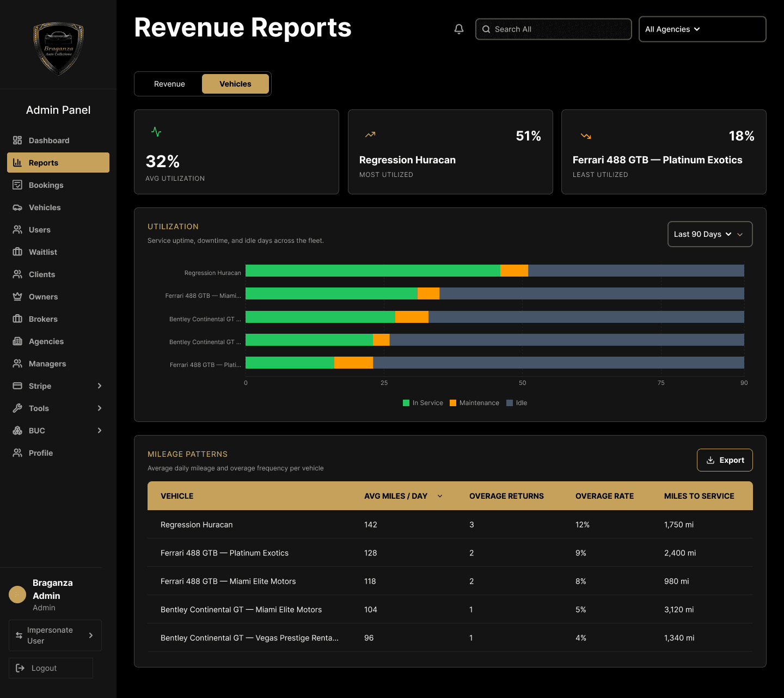This screenshot has width=784, height=698.
Task: Switch to the Revenue tab
Action: click(x=169, y=84)
